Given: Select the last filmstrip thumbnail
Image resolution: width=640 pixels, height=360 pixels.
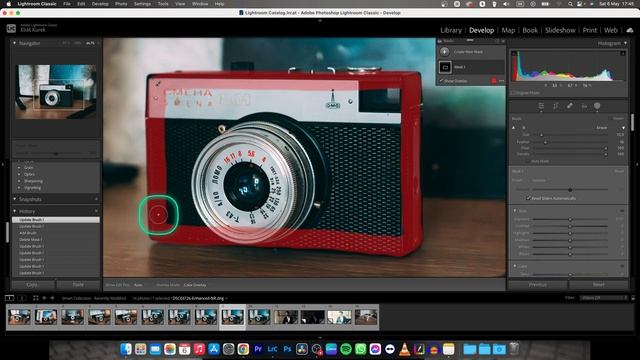Looking at the screenshot, I should (366, 317).
